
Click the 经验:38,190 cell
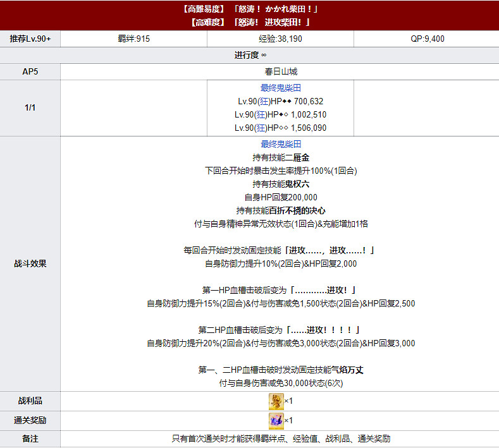(x=280, y=39)
